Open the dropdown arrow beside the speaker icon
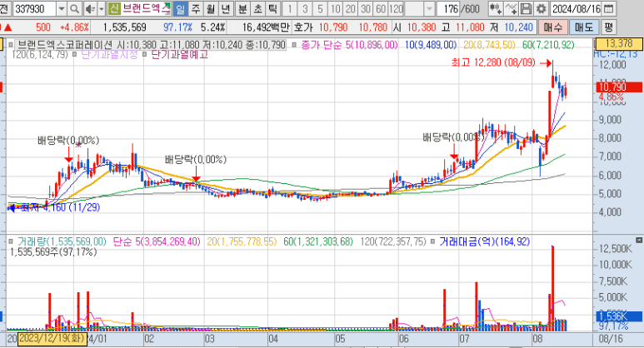 [x=101, y=8]
